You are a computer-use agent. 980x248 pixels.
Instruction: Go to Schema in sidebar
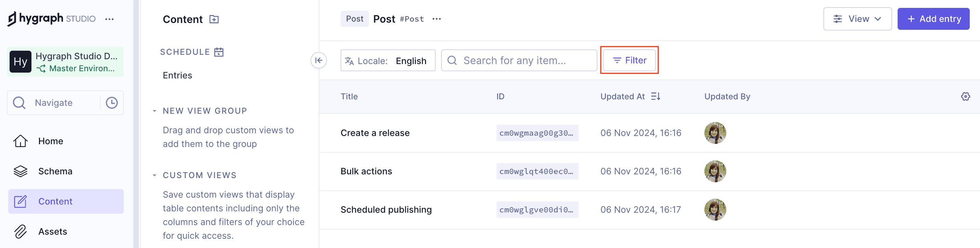[55, 171]
